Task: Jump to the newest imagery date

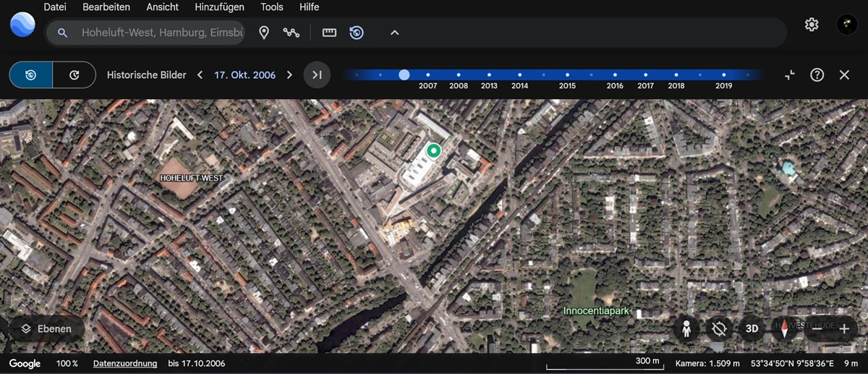Action: coord(317,75)
